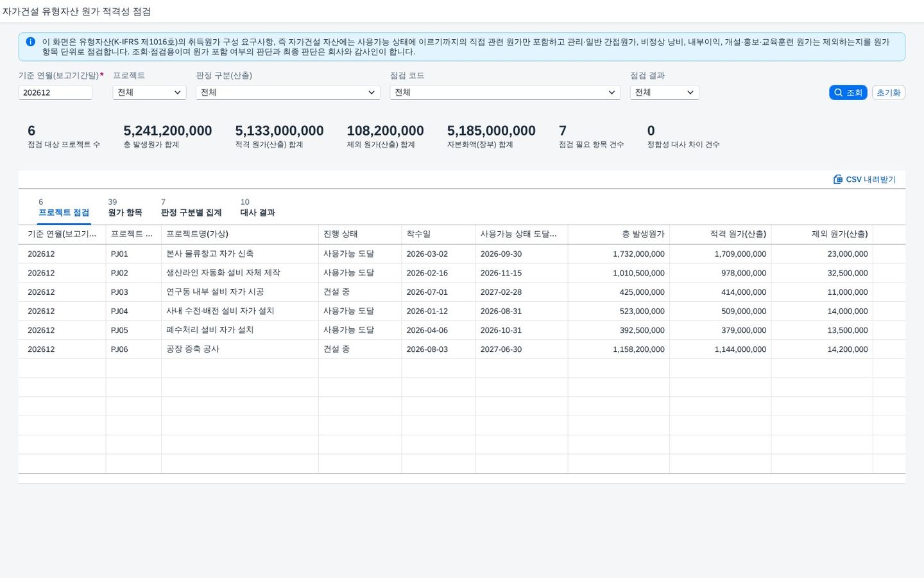Viewport: 924px width, 578px height.
Task: Click the 건설 중 status in the PJ03 row
Action: 336,292
